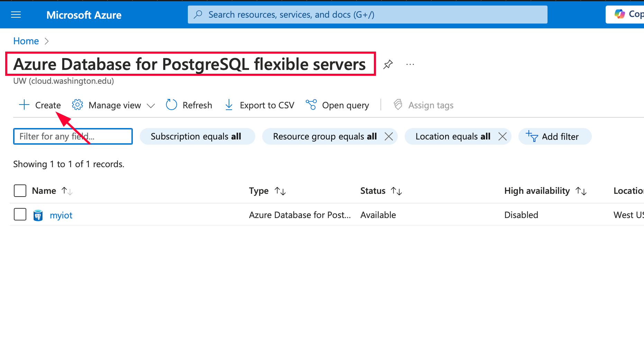Focus the Filter for any field box
The height and width of the screenshot is (353, 644).
point(73,136)
